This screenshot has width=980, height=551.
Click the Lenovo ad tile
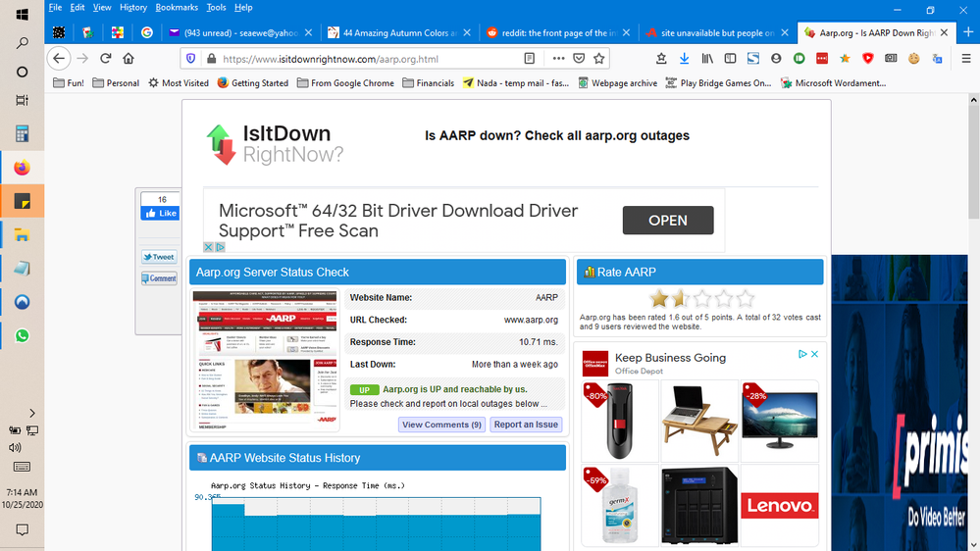779,505
